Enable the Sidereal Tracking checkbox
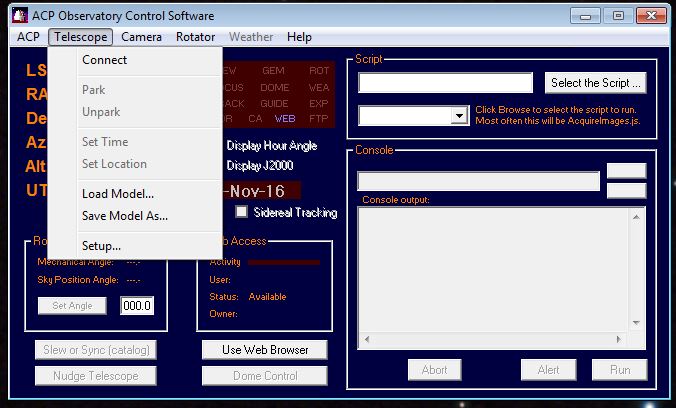676x408 pixels. click(242, 212)
